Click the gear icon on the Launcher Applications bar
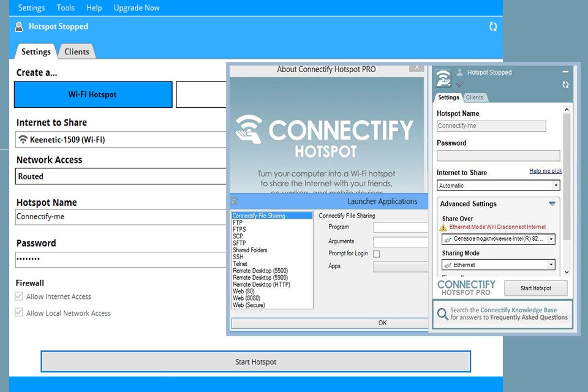 (234, 201)
